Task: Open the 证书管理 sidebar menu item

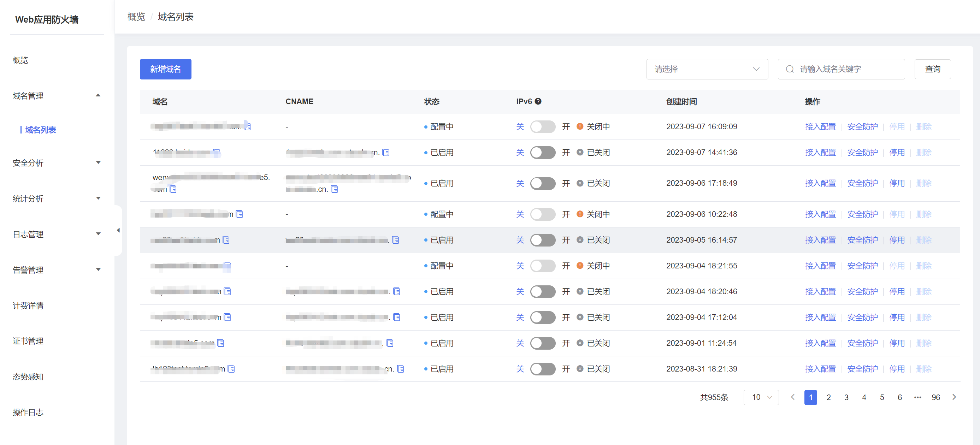Action: coord(28,341)
